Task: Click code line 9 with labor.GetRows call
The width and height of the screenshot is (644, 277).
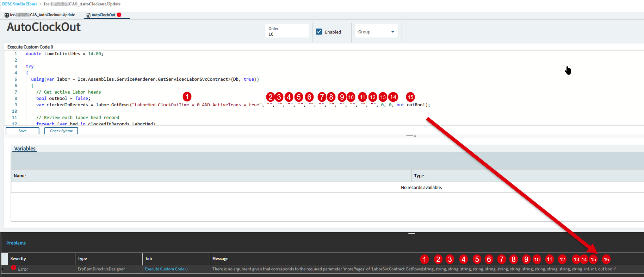Action: click(x=233, y=105)
